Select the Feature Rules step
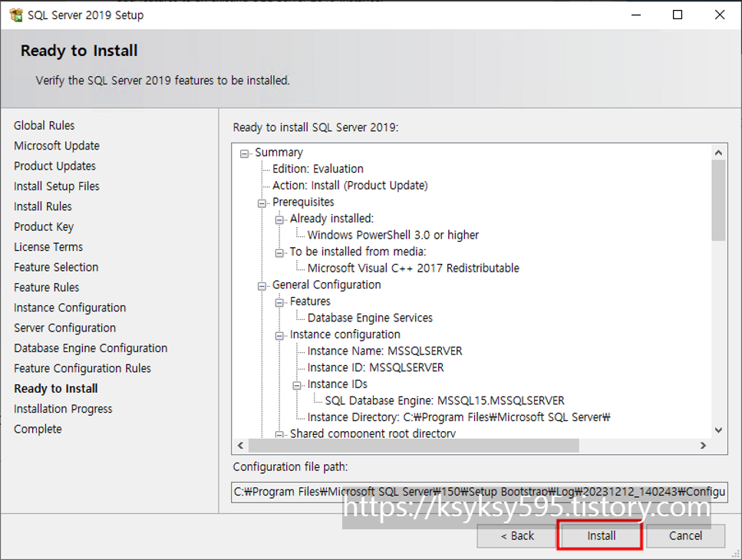Screen dimensions: 742x560 pos(46,288)
